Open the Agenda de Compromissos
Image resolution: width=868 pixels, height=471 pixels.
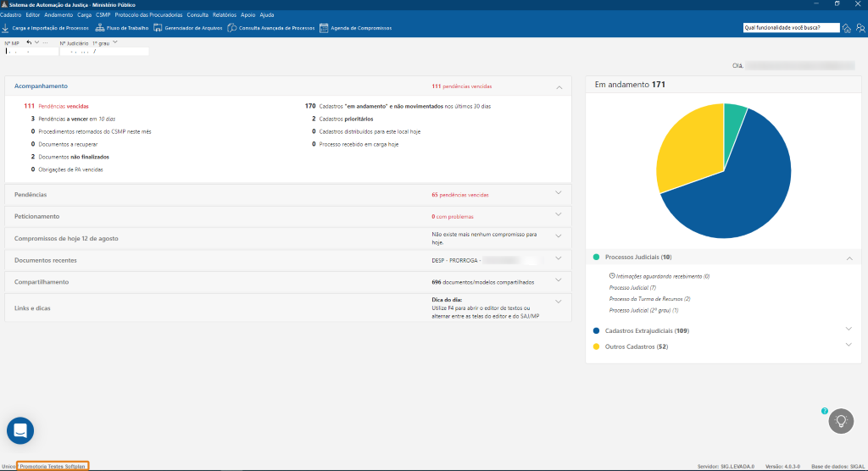coord(355,28)
